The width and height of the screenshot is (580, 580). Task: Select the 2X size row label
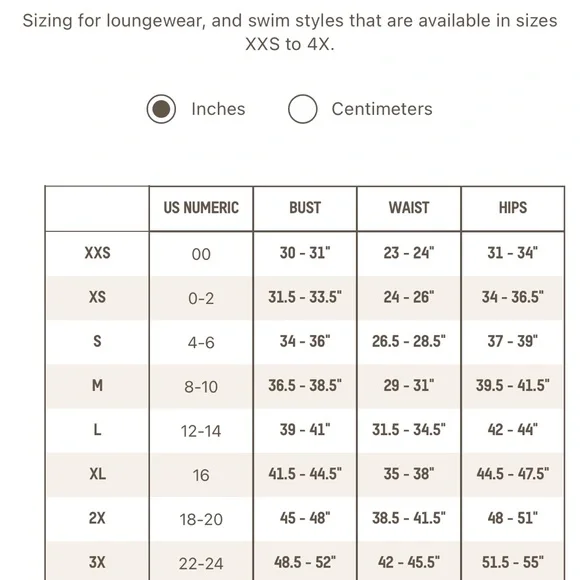point(97,518)
